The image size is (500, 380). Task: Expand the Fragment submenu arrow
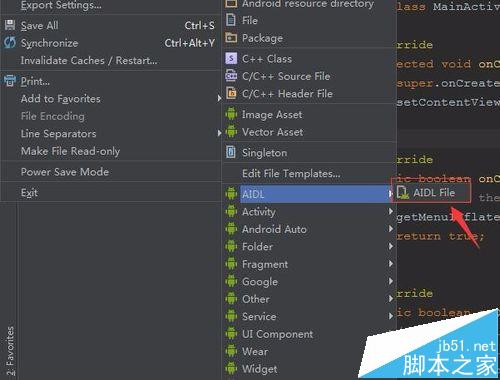(x=391, y=264)
